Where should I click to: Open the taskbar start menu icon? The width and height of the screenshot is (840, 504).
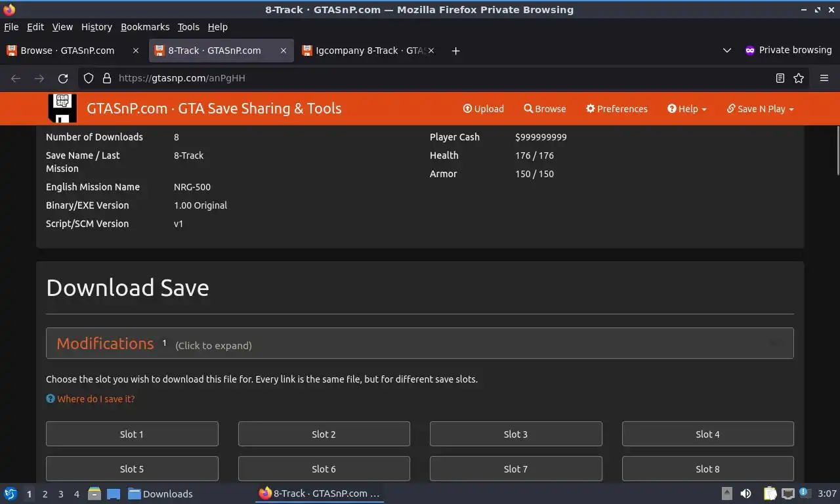(10, 493)
